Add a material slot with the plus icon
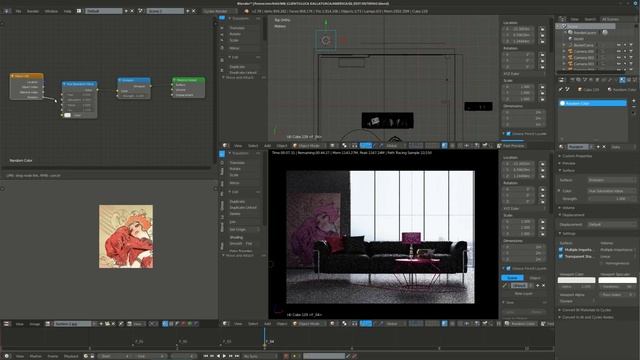The width and height of the screenshot is (640, 360). [634, 101]
